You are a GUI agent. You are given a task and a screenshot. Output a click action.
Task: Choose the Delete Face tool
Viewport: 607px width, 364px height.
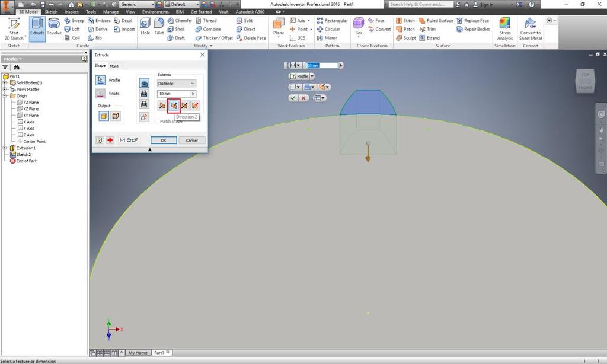(251, 38)
